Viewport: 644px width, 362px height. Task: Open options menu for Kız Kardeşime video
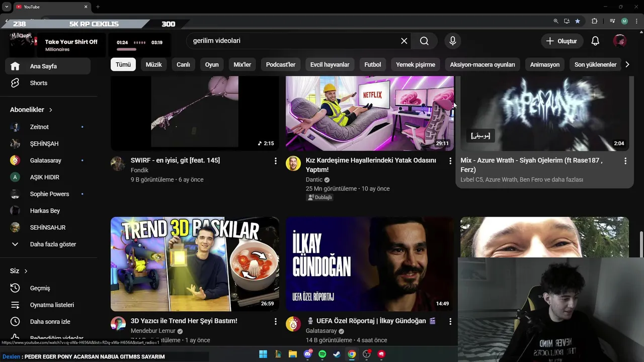click(x=450, y=161)
